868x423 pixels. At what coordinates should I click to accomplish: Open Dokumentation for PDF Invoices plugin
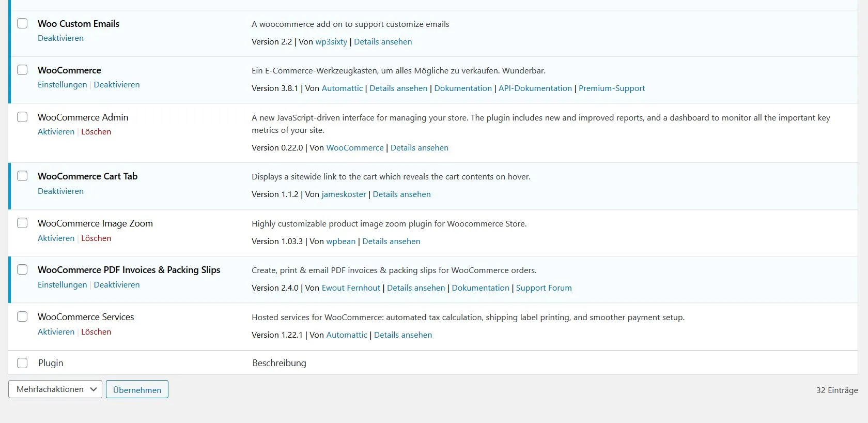(x=481, y=288)
